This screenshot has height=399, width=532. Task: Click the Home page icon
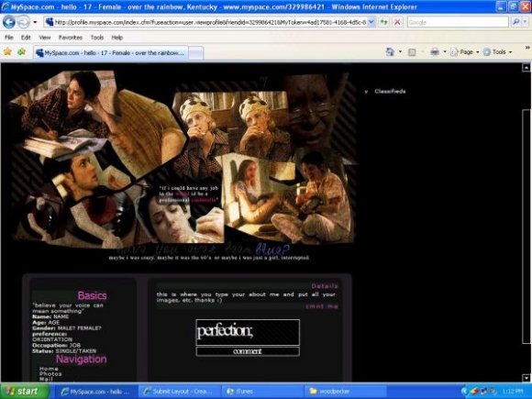(390, 52)
